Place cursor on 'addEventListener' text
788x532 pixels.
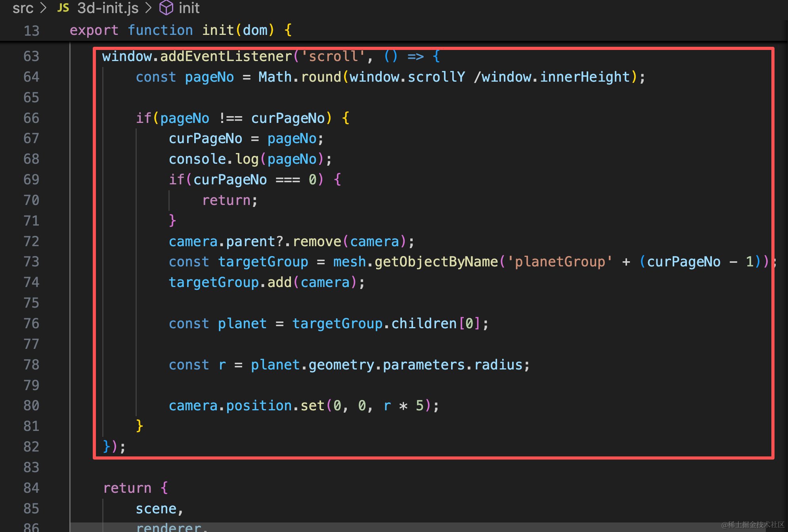[226, 56]
